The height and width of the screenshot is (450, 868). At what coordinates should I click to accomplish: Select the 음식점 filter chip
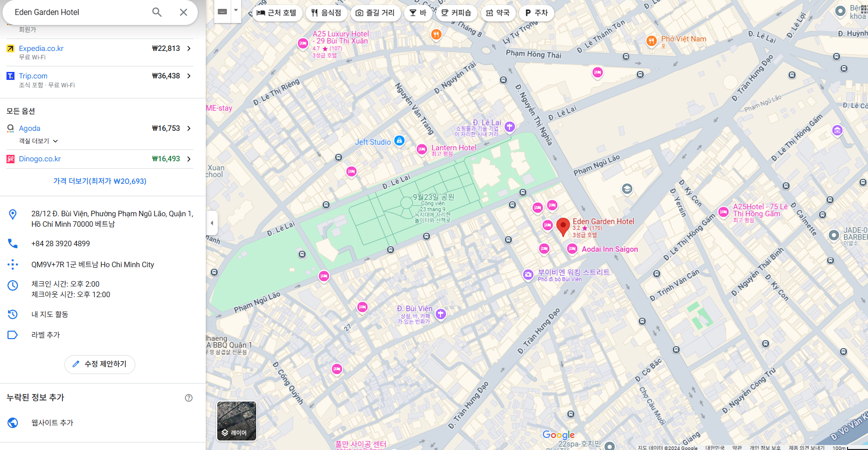click(326, 12)
